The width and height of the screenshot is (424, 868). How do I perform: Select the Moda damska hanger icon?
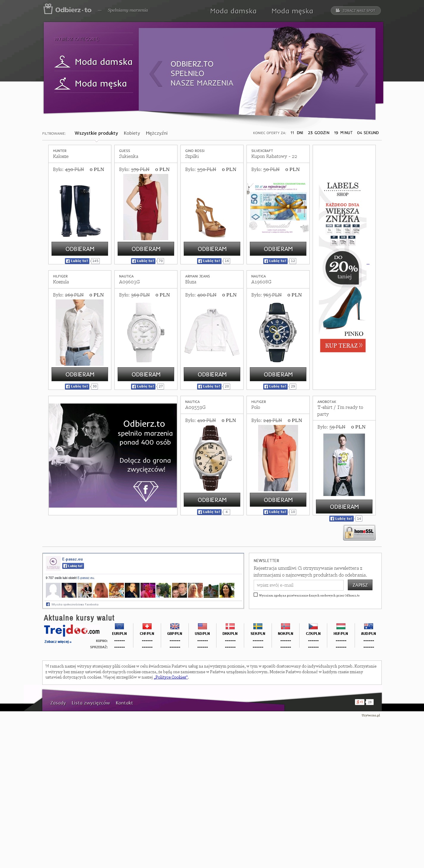click(62, 62)
